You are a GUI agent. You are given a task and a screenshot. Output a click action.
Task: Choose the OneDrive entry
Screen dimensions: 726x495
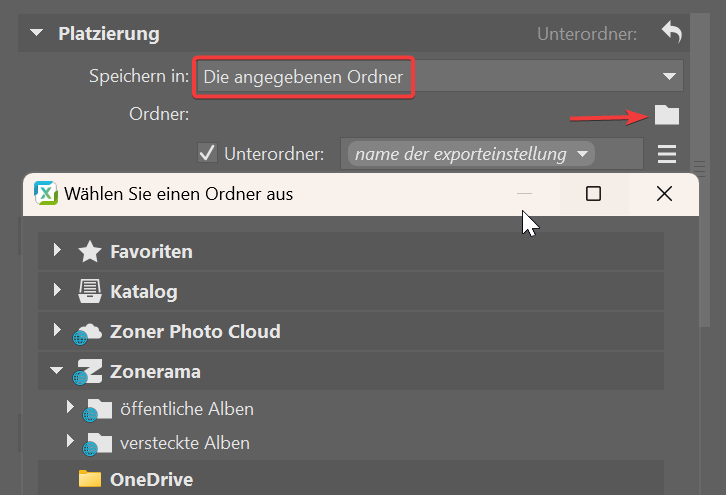point(151,480)
